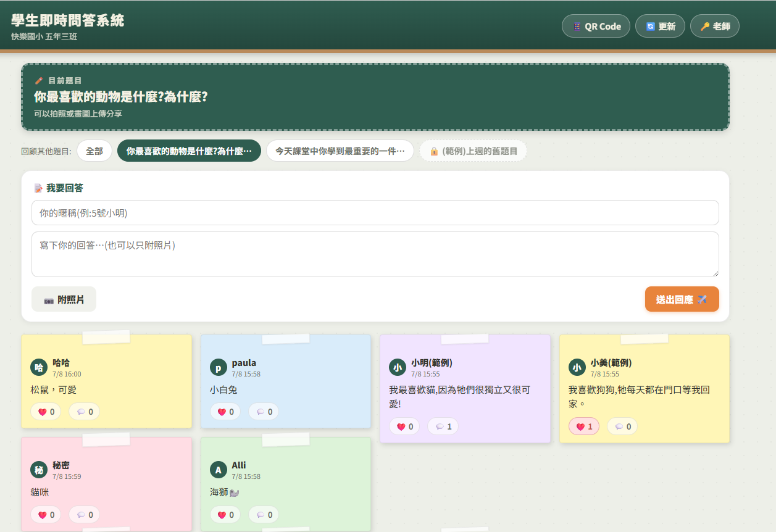Click paula's avatar circle

click(x=218, y=367)
